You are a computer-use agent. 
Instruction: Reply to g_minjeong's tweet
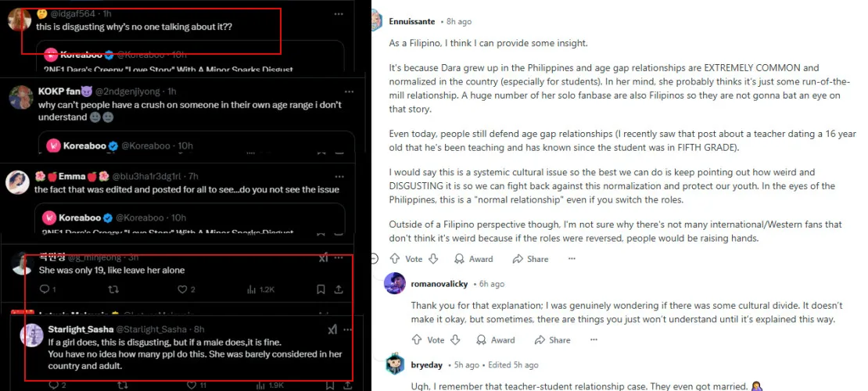[44, 289]
